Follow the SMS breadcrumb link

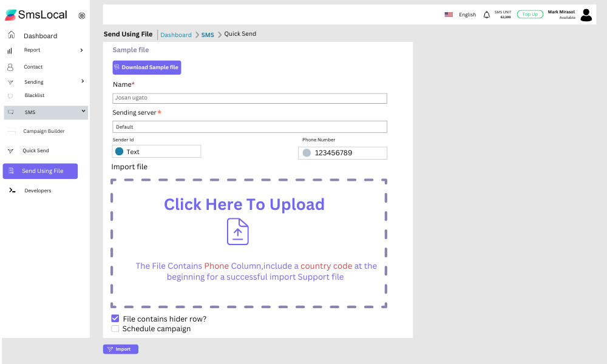pyautogui.click(x=208, y=35)
